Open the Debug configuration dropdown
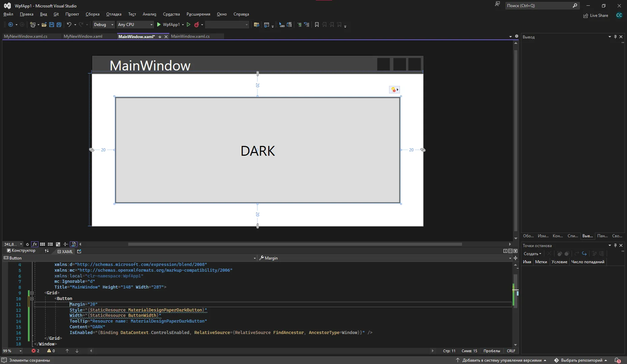This screenshot has height=364, width=627. [x=103, y=25]
